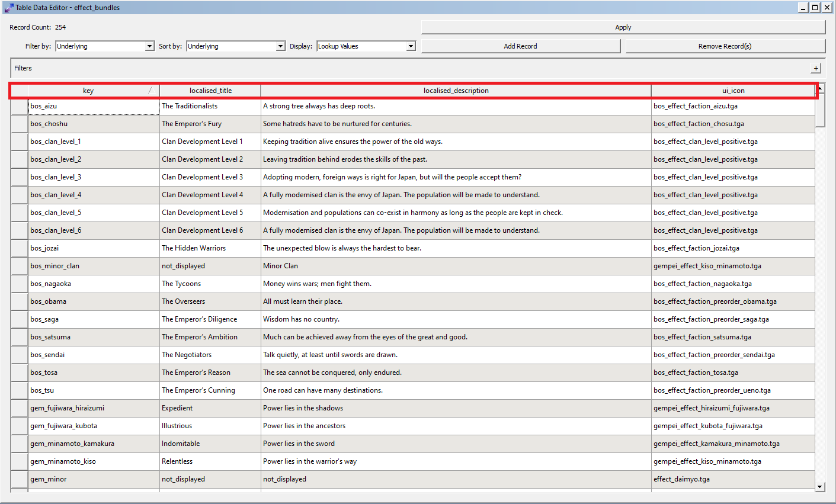Image resolution: width=836 pixels, height=504 pixels.
Task: Click the Table Data Editor title icon
Action: pos(8,8)
